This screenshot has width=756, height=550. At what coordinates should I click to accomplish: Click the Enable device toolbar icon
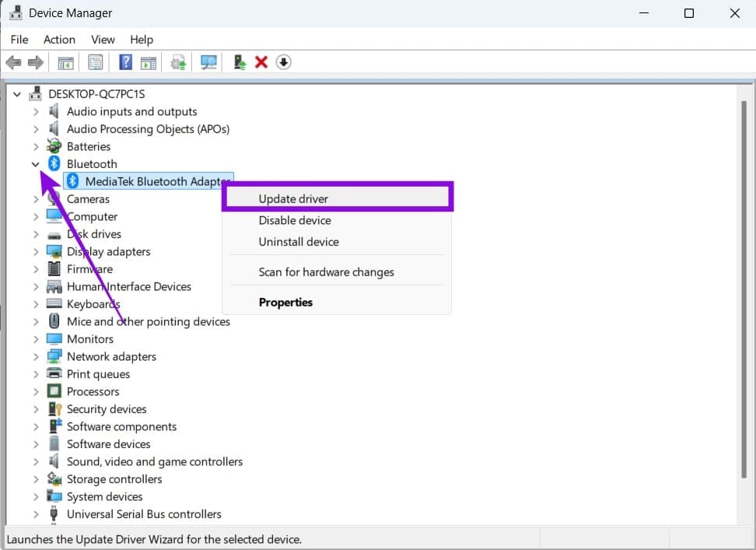click(x=240, y=62)
